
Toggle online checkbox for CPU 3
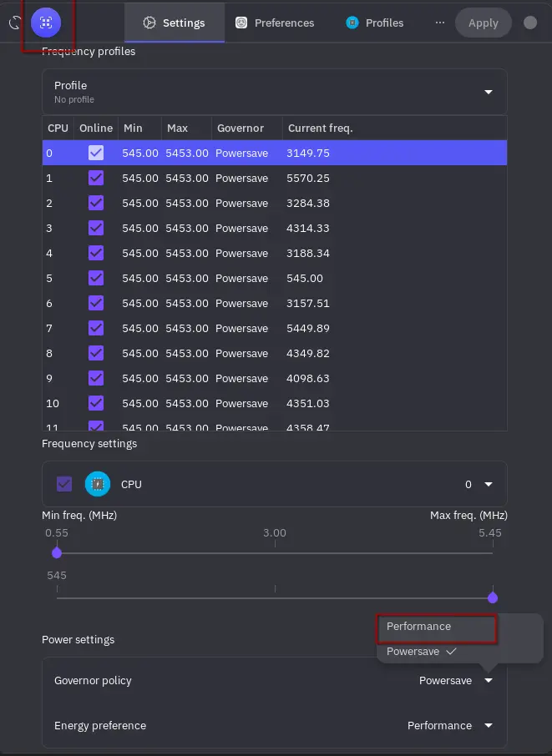pyautogui.click(x=96, y=228)
